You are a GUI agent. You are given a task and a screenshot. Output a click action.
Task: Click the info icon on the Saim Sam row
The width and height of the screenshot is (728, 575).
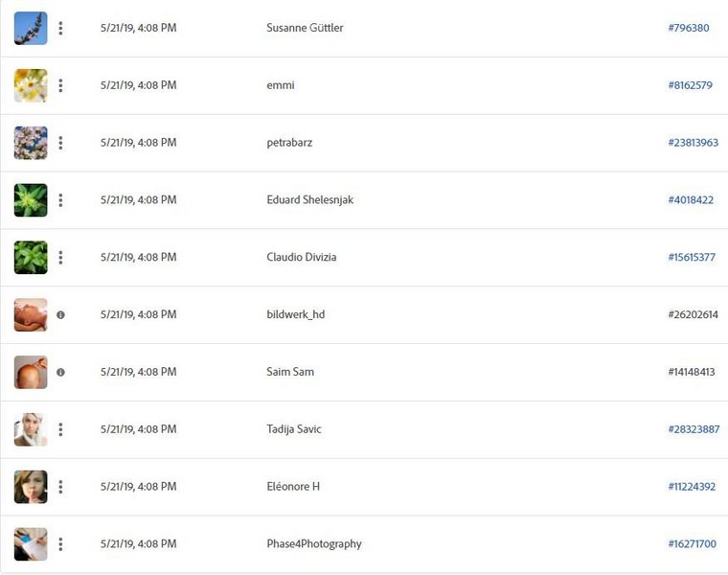tap(60, 373)
